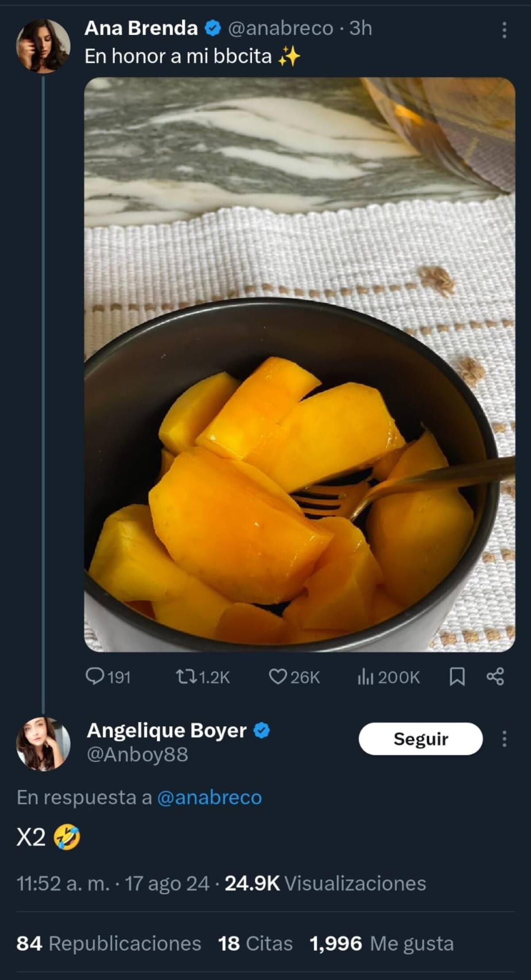Bookmark Ana Brenda's tweet
Screen dimensions: 531x980
coord(457,676)
